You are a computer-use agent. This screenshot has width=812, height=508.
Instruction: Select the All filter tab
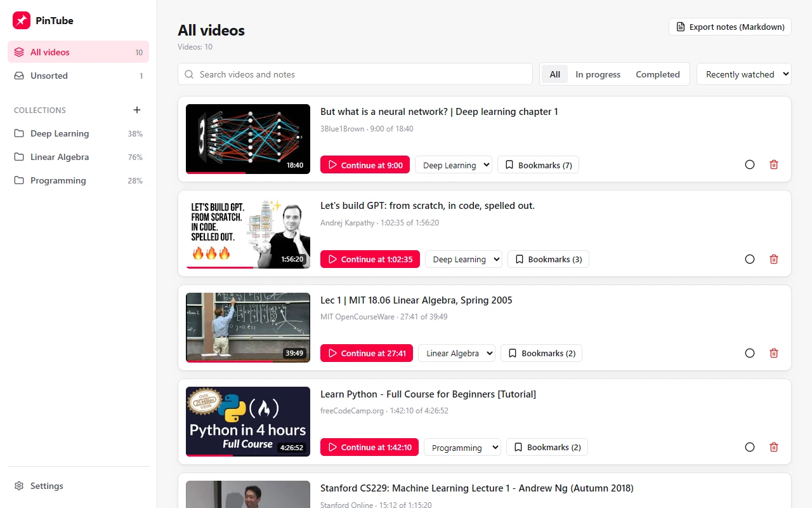(555, 74)
